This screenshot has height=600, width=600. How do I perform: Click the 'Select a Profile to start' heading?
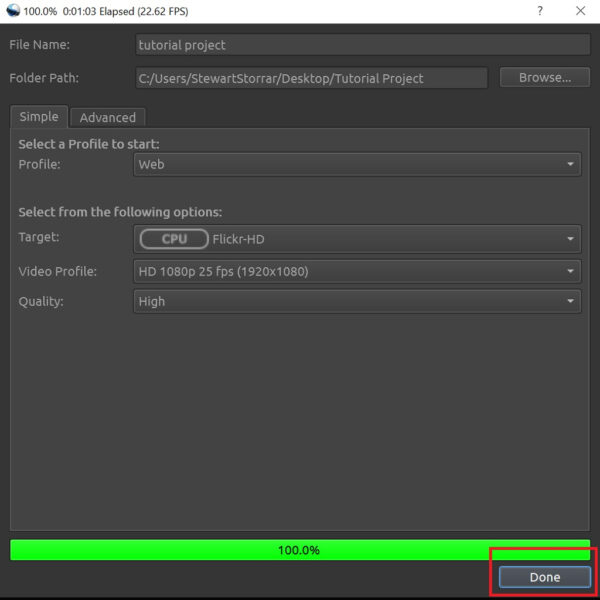[x=89, y=145]
